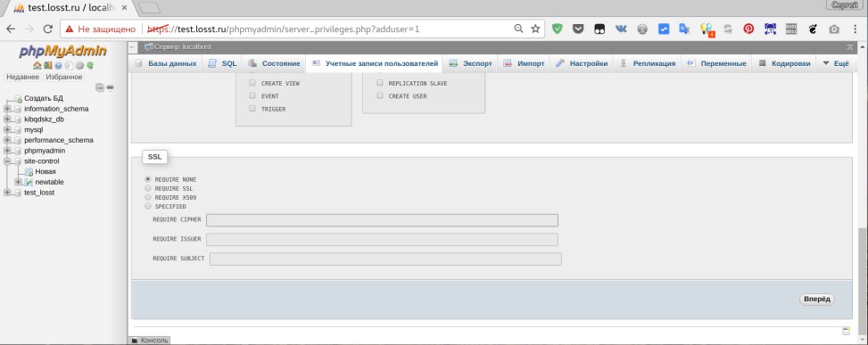Screen dimensions: 868x345
Task: Click the Adguard green shield extension icon
Action: (x=558, y=29)
